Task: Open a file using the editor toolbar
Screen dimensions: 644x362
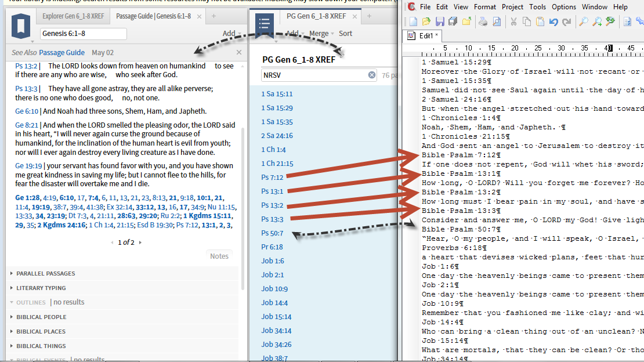Action: pyautogui.click(x=426, y=21)
